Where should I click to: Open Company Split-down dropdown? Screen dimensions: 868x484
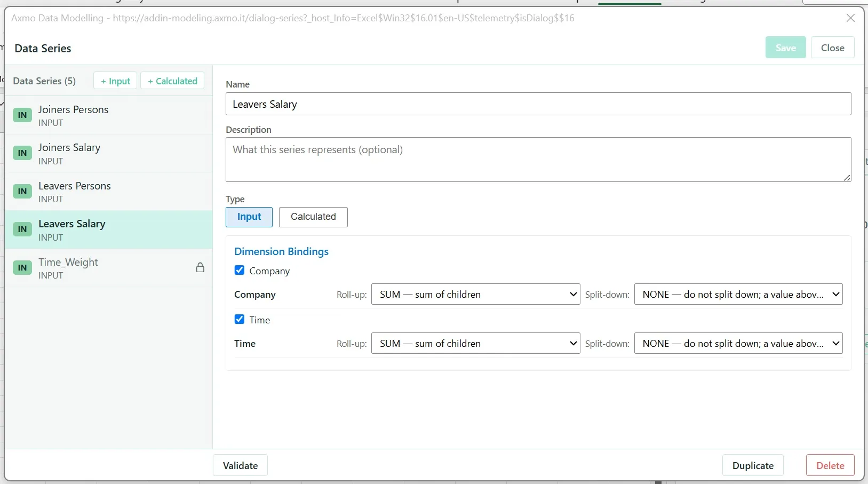coord(738,294)
